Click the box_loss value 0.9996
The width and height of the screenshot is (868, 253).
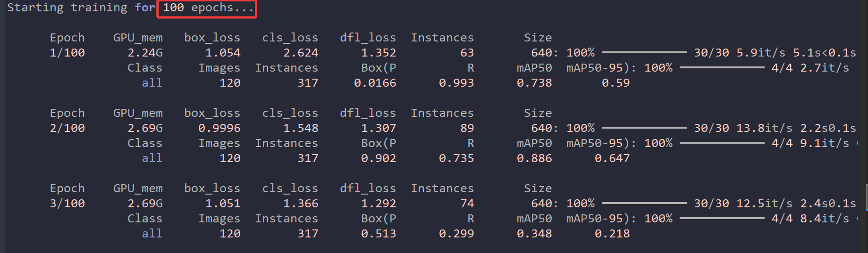point(219,128)
